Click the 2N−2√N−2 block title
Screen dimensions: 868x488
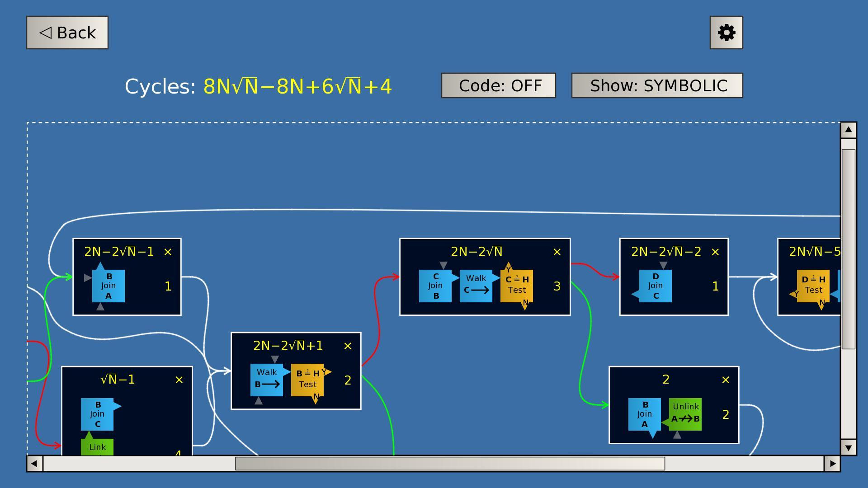coord(666,252)
